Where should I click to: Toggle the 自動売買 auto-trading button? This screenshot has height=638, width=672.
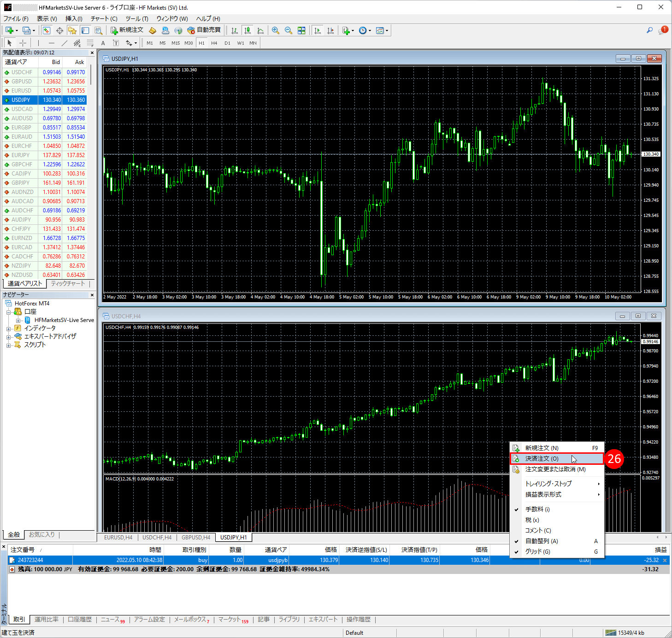click(x=204, y=30)
